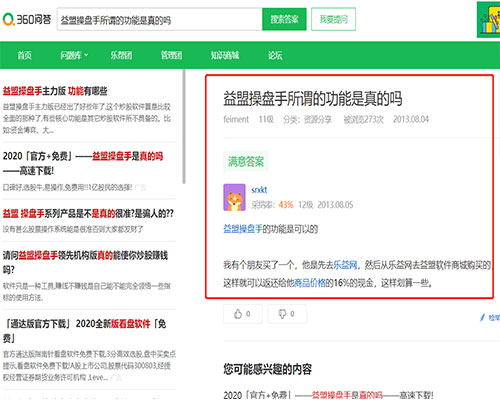Click the 乐益网 hyperlink in answer
The image size is (500, 400).
[345, 265]
